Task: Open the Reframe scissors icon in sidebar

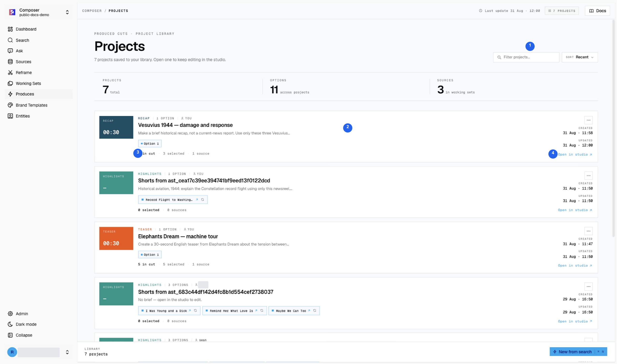Action: [x=10, y=73]
